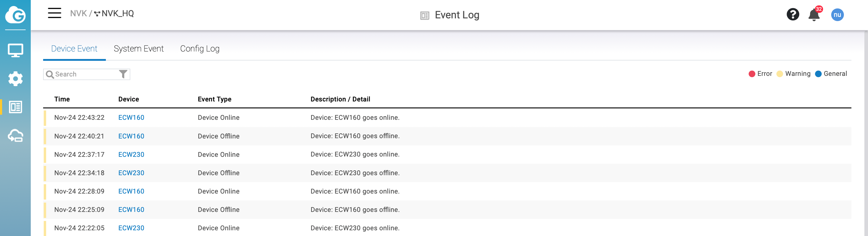This screenshot has height=236, width=868.
Task: Open the cloud device sidebar icon
Action: coord(15,135)
